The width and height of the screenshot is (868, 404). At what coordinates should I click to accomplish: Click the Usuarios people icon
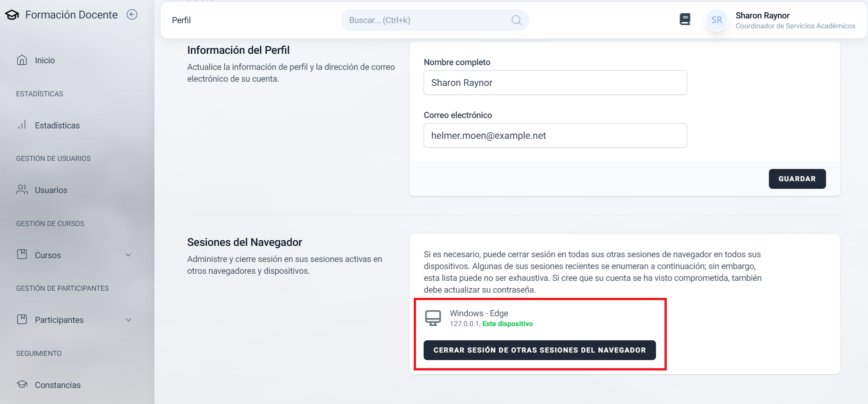[x=22, y=190]
